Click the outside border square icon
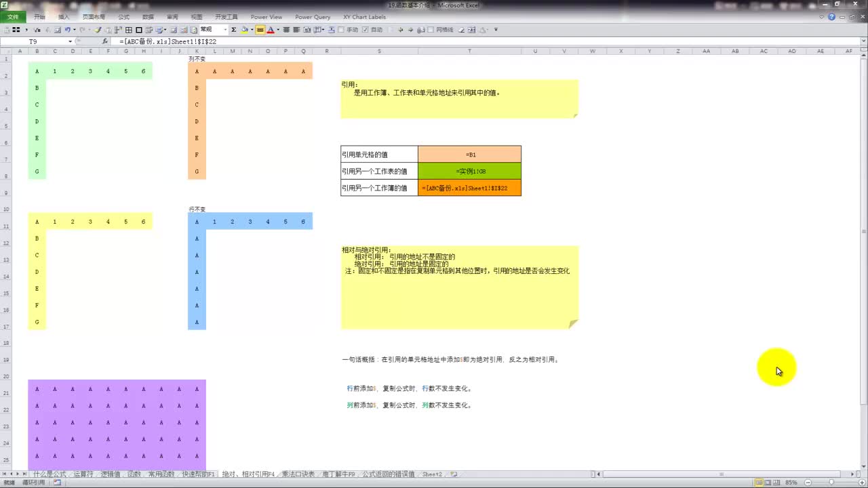 point(138,30)
